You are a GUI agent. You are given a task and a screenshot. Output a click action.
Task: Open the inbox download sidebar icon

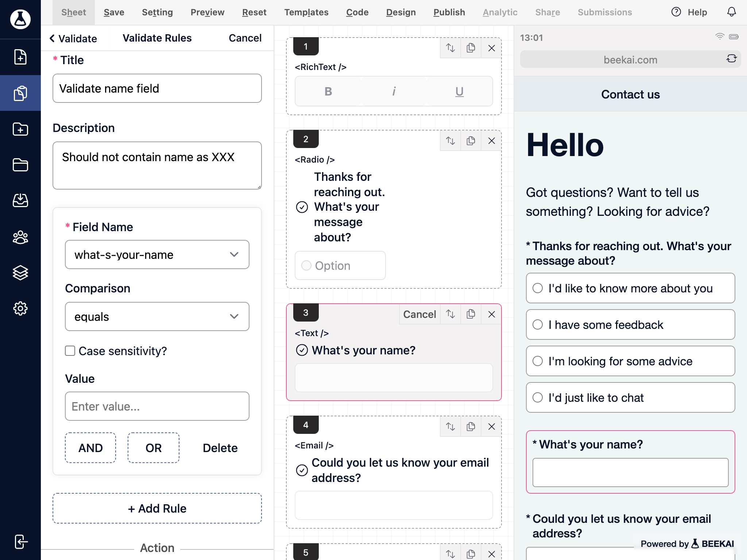20,200
